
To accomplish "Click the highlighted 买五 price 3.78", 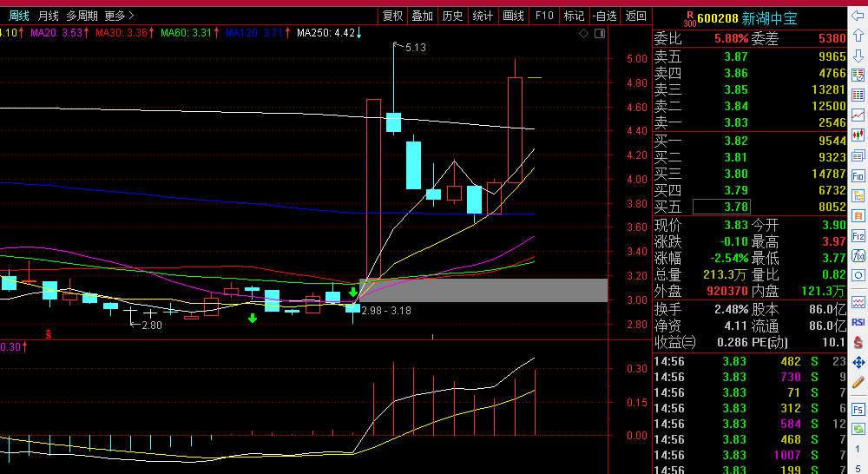I will tap(722, 207).
